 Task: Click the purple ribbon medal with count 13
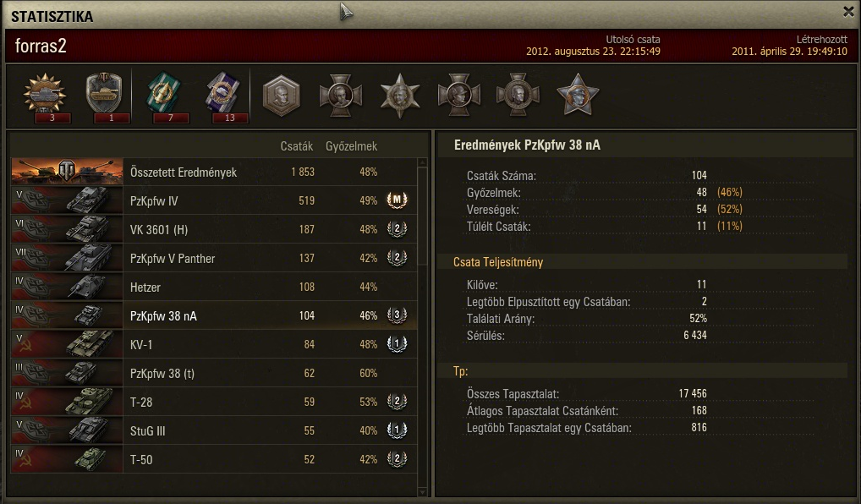224,96
